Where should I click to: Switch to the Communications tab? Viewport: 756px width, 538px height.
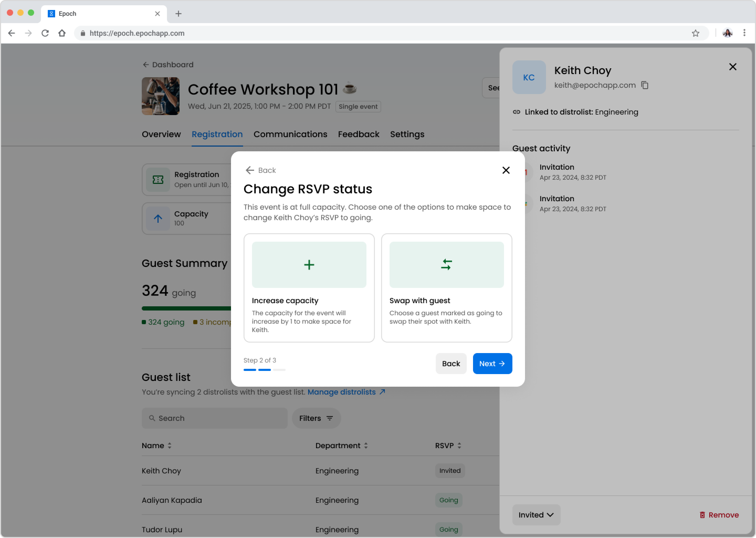tap(290, 134)
